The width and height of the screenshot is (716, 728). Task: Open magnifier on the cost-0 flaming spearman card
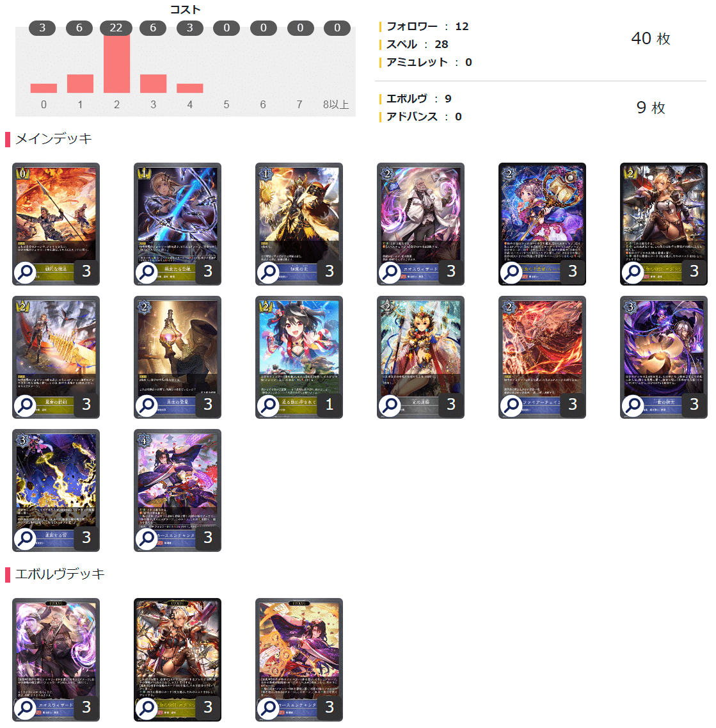point(25,273)
